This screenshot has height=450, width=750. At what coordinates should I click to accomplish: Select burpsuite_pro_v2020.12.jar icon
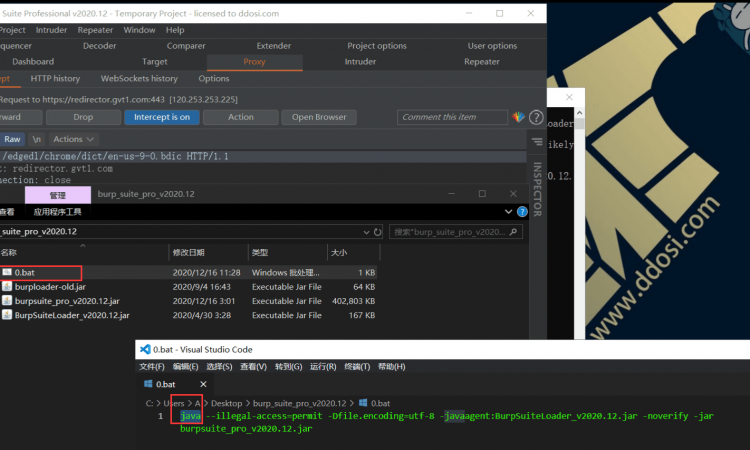[7, 301]
